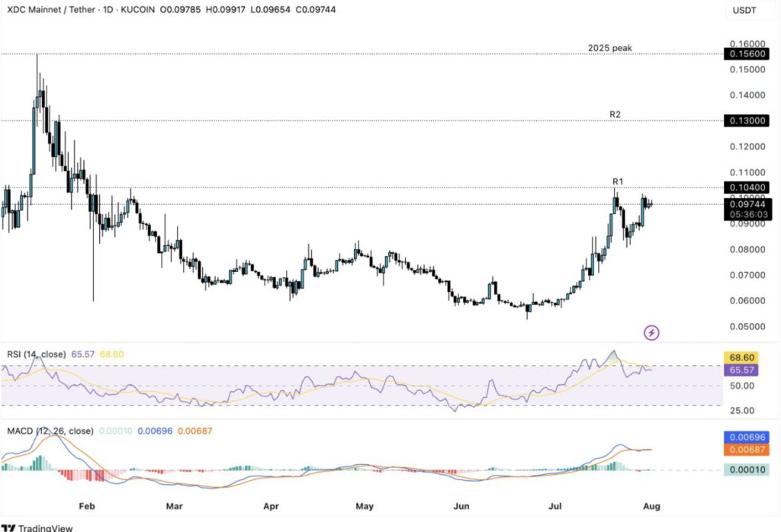Select the RSI (14, close) indicator label

pyautogui.click(x=35, y=354)
